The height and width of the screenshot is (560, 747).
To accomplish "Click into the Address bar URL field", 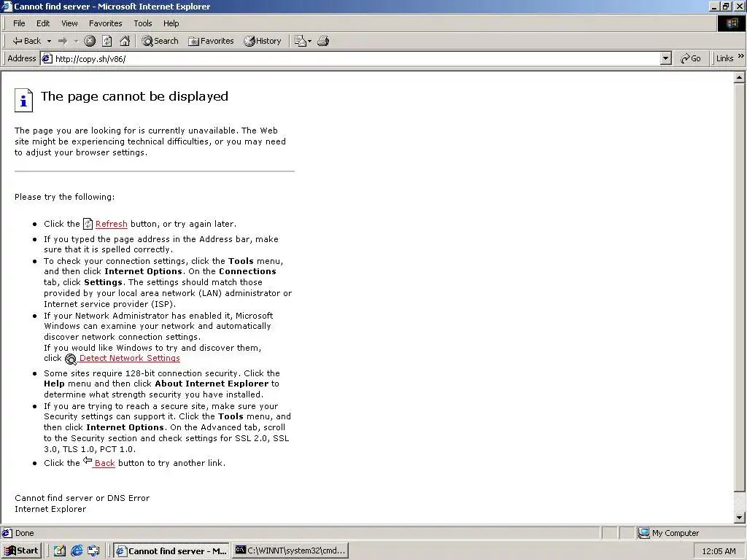I will pos(356,58).
